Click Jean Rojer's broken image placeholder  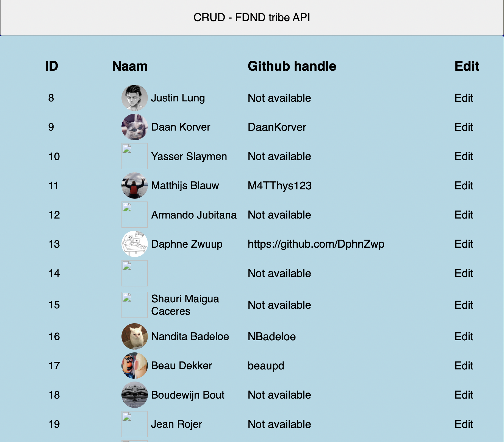tap(134, 424)
